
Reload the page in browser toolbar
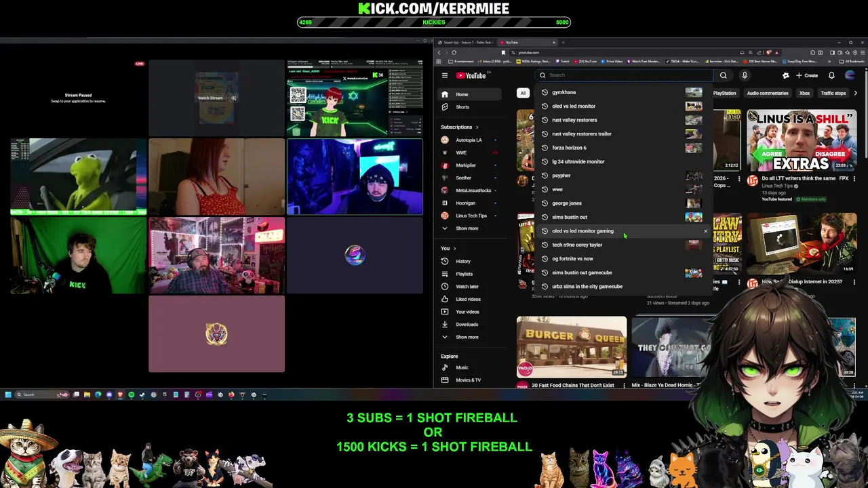pos(454,52)
